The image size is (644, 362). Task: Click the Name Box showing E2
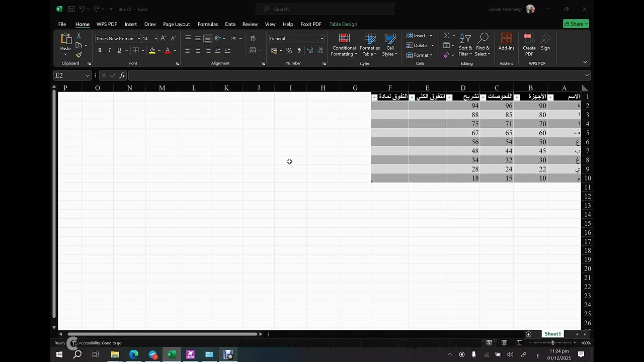pos(72,75)
